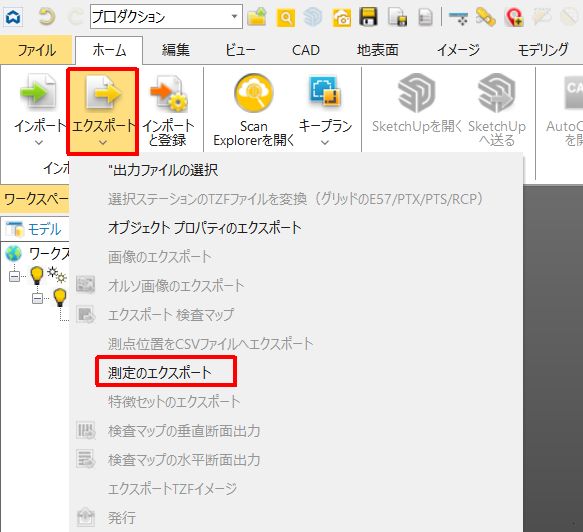This screenshot has width=583, height=532.
Task: Click the yellow camera snapshot icon
Action: (342, 17)
